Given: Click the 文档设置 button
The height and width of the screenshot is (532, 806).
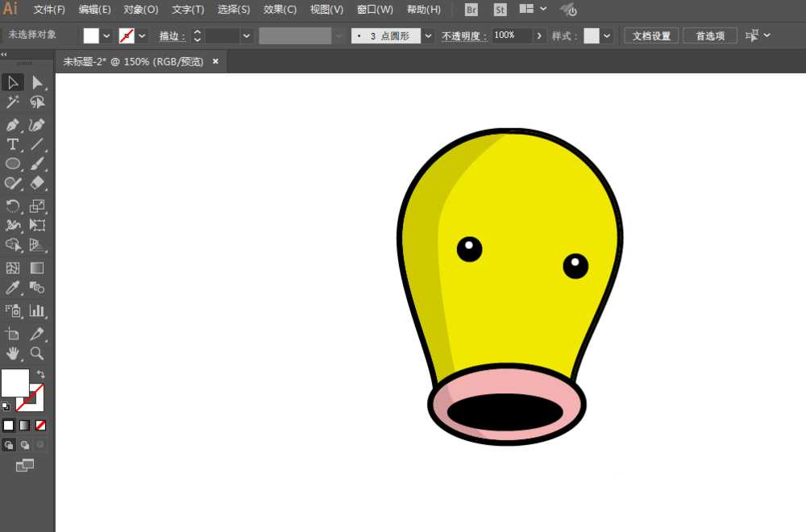Looking at the screenshot, I should click(651, 35).
